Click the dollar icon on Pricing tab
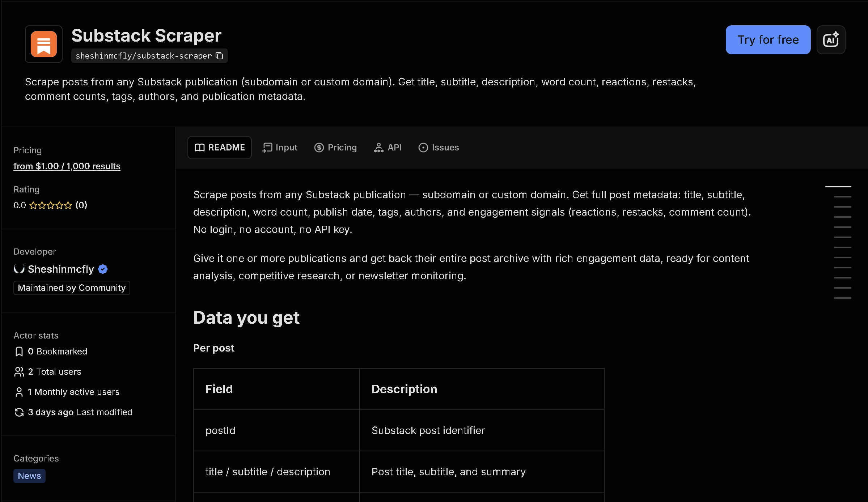The height and width of the screenshot is (502, 868). [x=319, y=148]
